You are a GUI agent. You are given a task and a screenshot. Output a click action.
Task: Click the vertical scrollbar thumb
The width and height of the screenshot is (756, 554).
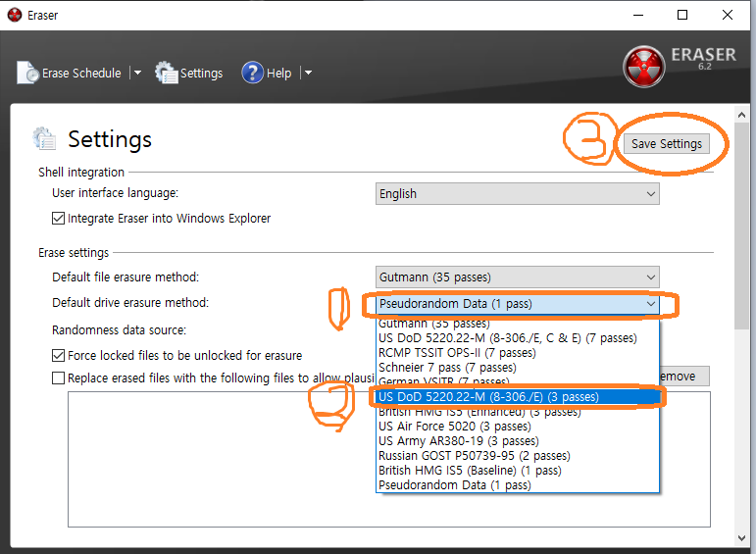(x=741, y=226)
